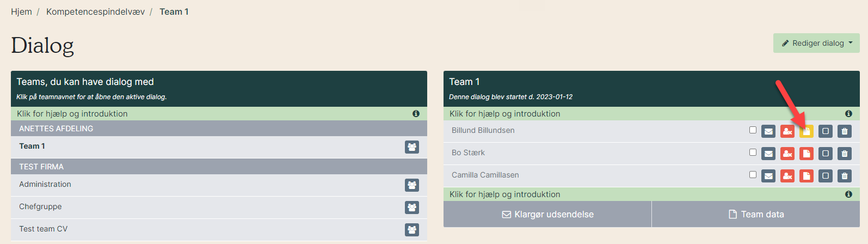
Task: Open Kompetencespindelvæv breadcrumb link
Action: tap(95, 11)
